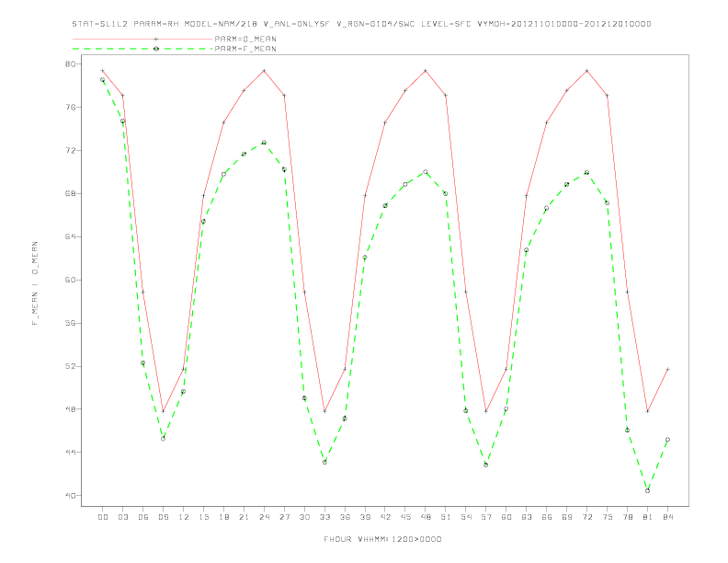Select the green dashed sample beside PARM=F_MEAN
The image size is (728, 563).
142,49
